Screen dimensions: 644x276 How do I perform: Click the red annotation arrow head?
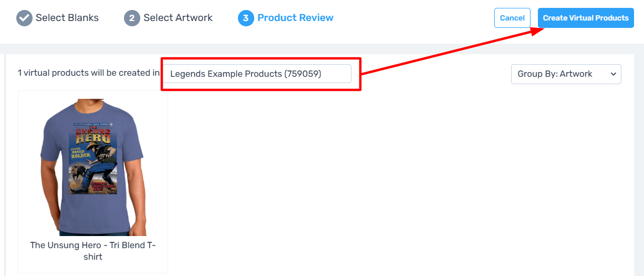pos(538,29)
